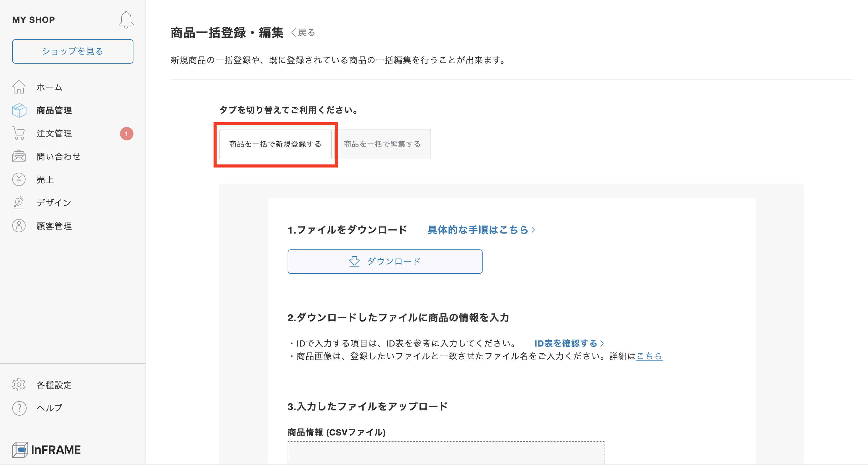The width and height of the screenshot is (868, 465).
Task: Click the ショップを見る button
Action: 73,51
